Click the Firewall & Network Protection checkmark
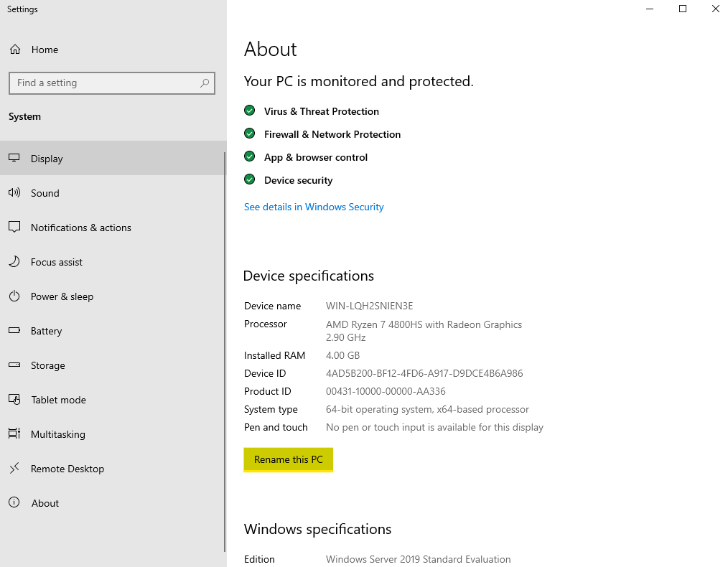 [249, 133]
